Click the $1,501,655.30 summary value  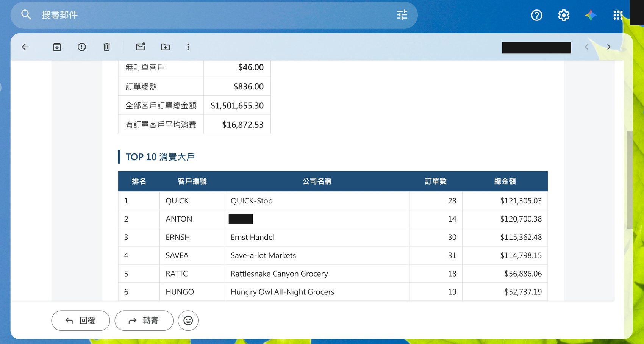237,105
